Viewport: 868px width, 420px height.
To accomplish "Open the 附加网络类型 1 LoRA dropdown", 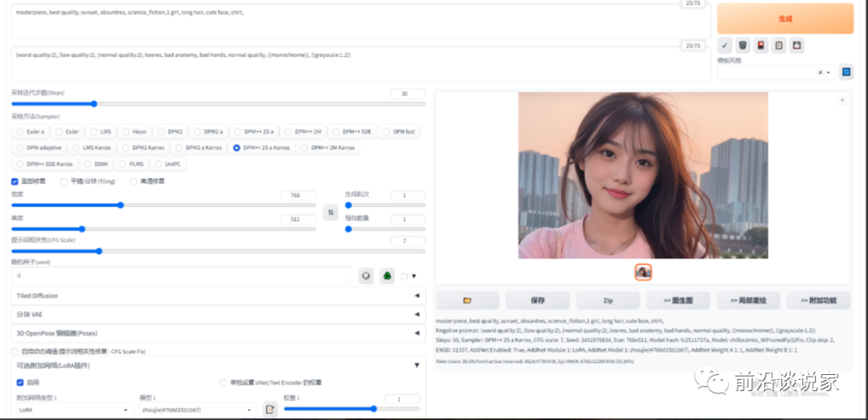I will point(74,410).
